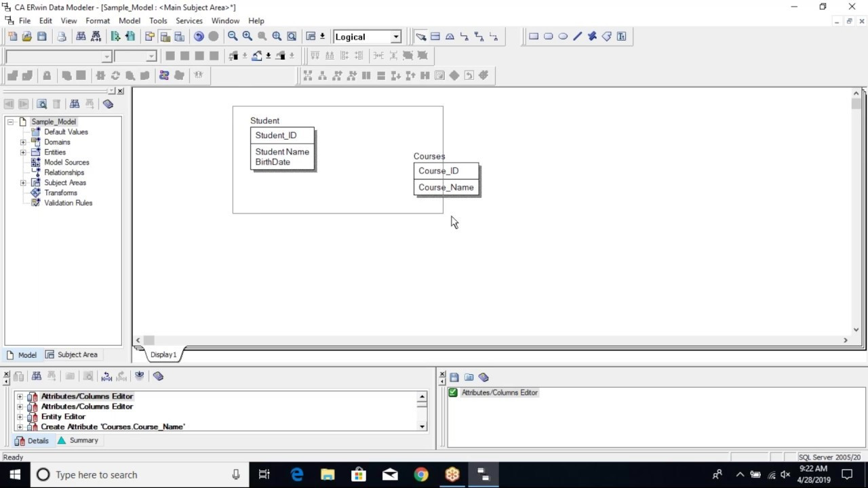Select the Subtype relationship tool

[450, 37]
